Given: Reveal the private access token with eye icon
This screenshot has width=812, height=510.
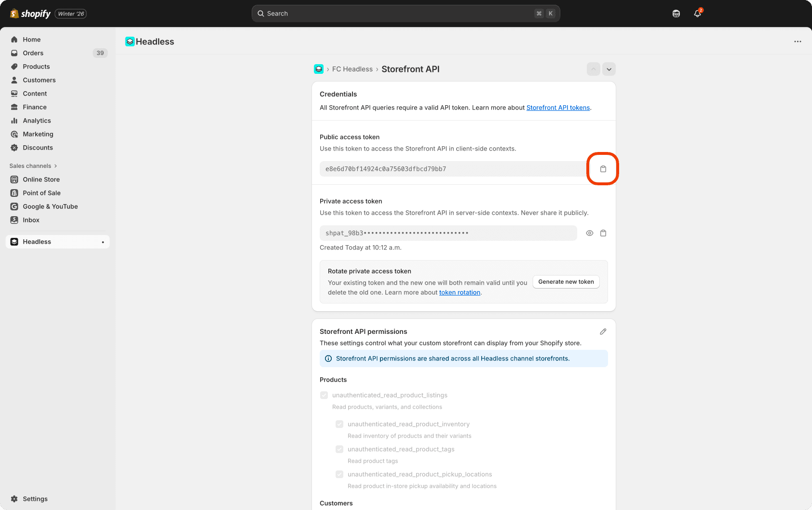Looking at the screenshot, I should [x=589, y=233].
